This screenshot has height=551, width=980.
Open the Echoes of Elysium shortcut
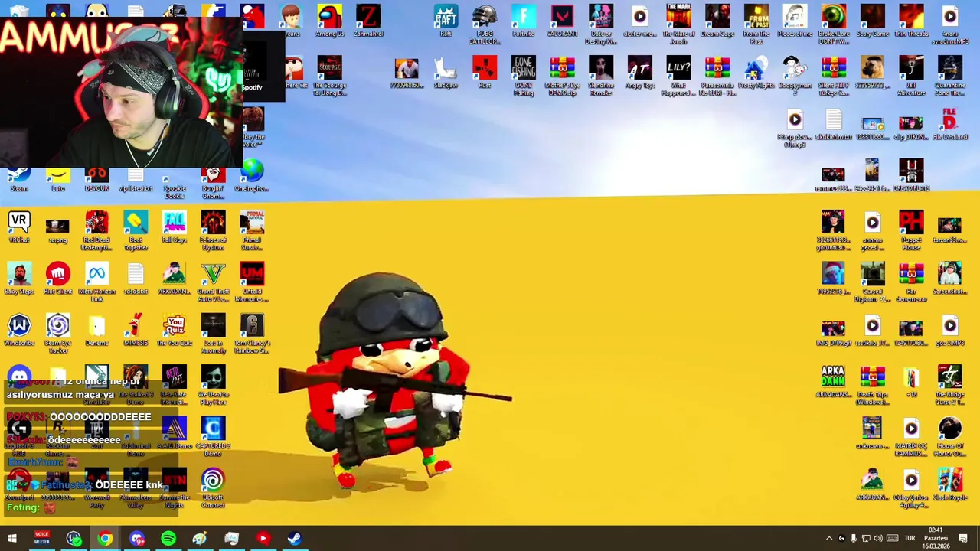coord(213,230)
